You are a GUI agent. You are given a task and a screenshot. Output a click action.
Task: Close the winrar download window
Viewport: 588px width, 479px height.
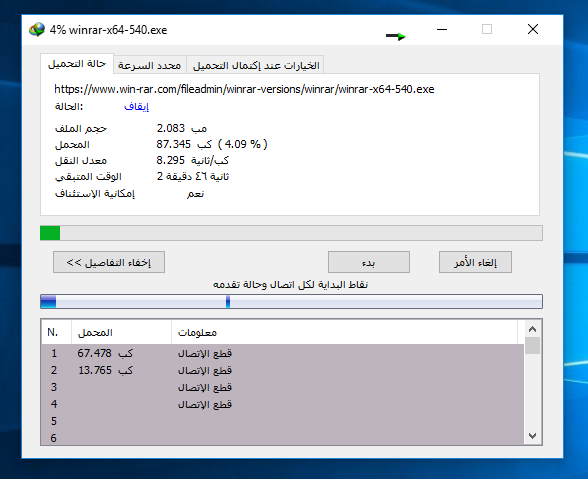(x=533, y=29)
